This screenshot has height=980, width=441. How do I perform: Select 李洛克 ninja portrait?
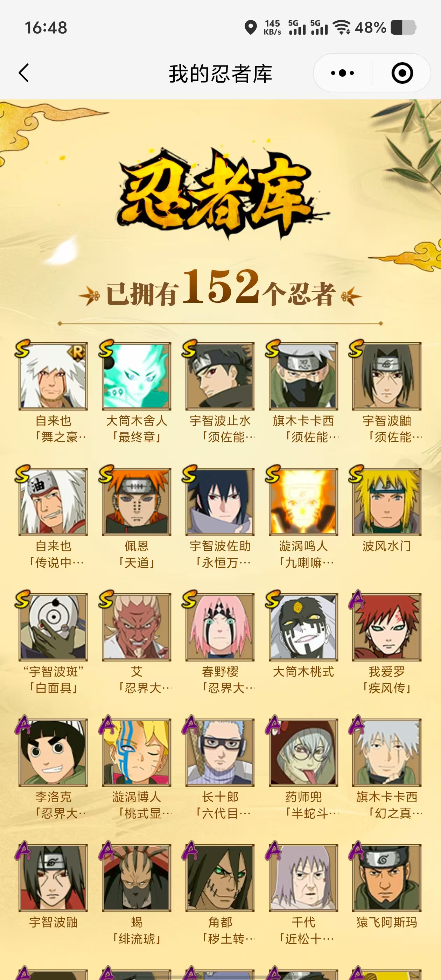coord(53,752)
